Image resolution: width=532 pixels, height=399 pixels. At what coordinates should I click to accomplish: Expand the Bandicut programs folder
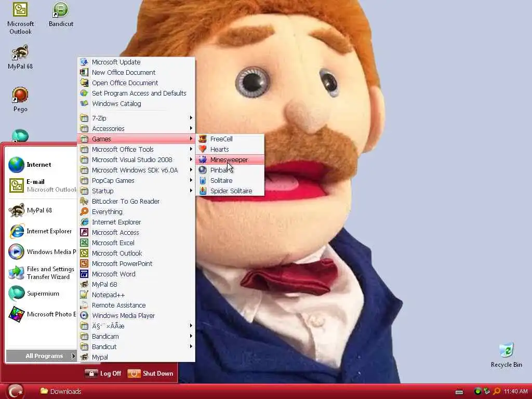tap(137, 347)
